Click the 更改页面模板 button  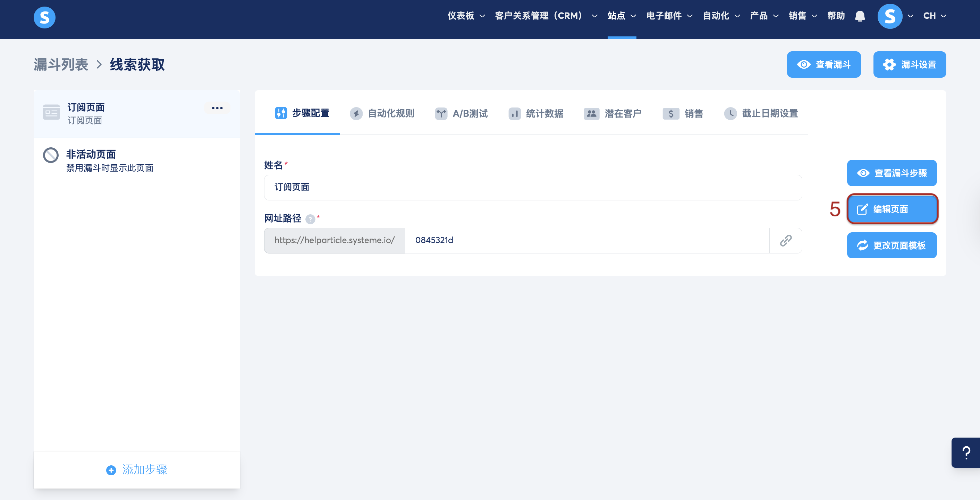point(892,245)
